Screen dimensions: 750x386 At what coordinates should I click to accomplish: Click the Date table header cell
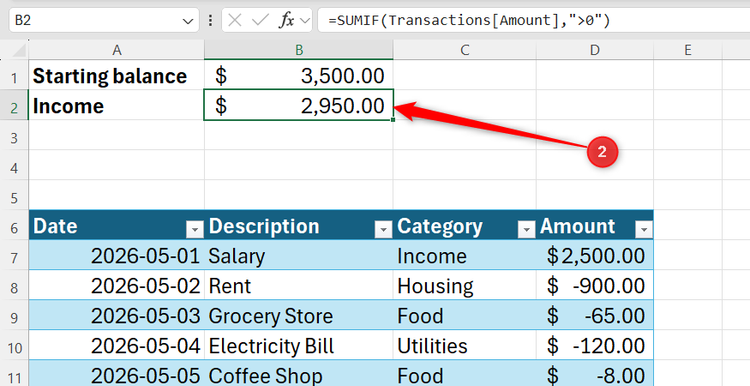[116, 225]
